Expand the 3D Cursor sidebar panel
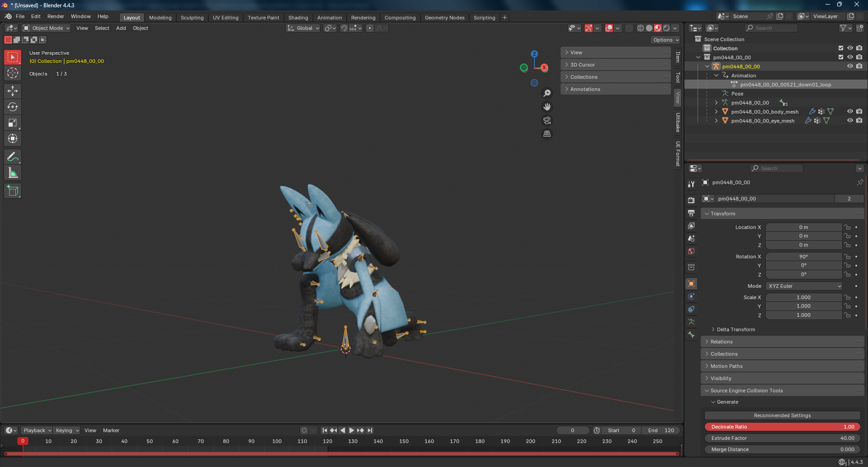 616,65
